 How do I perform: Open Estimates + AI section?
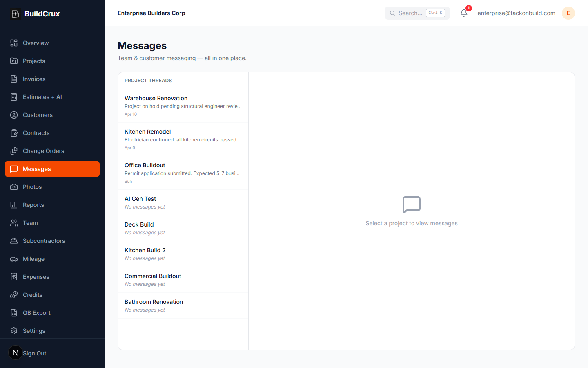tap(52, 97)
